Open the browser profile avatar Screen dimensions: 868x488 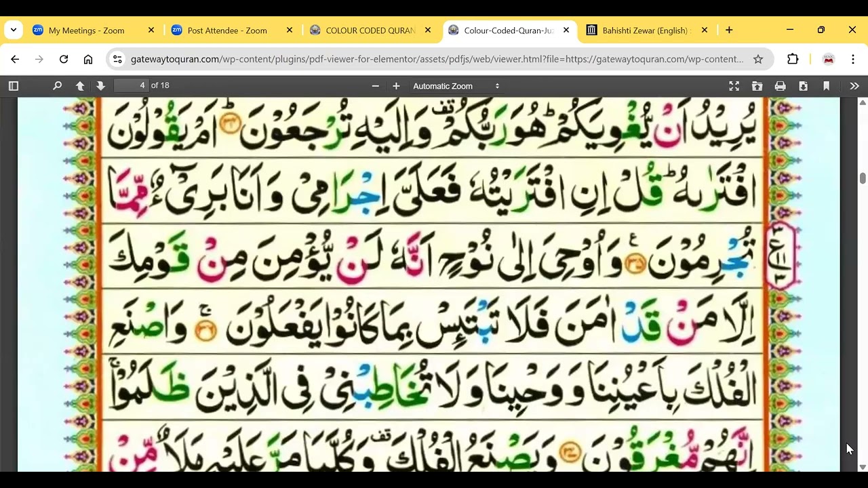[829, 60]
